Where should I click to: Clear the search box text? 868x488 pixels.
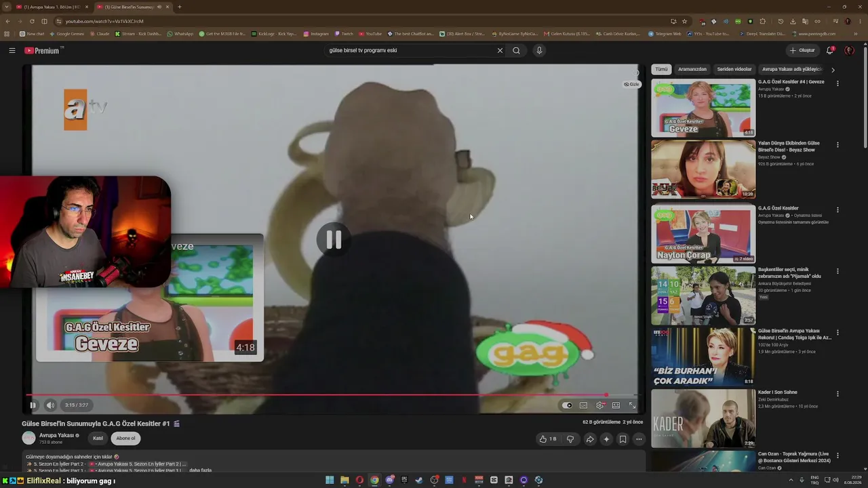(500, 50)
